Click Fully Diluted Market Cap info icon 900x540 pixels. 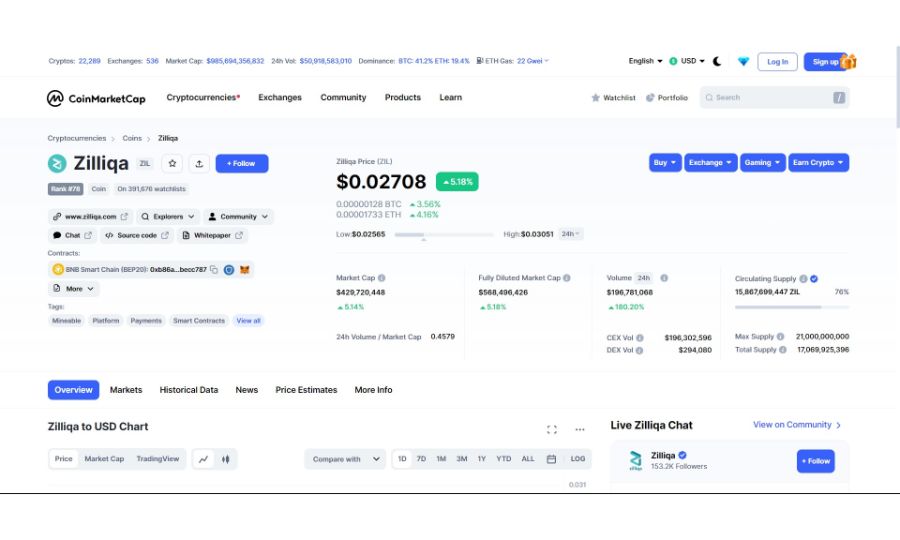tap(567, 278)
